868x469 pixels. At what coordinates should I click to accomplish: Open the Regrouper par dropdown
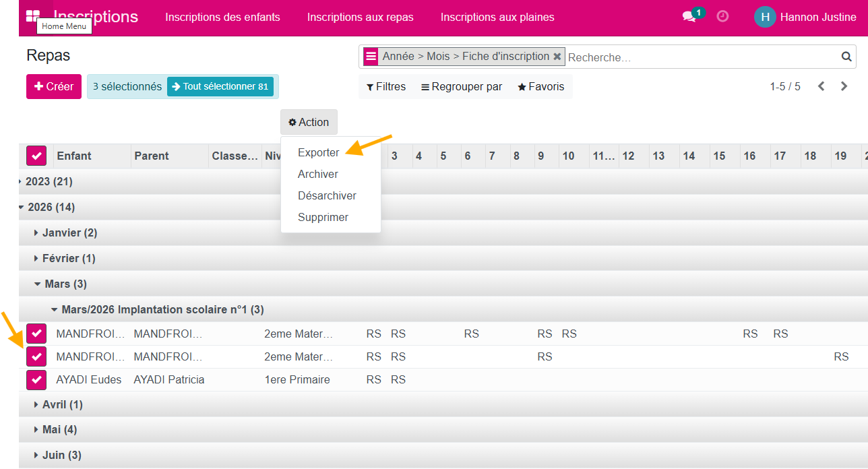click(462, 86)
